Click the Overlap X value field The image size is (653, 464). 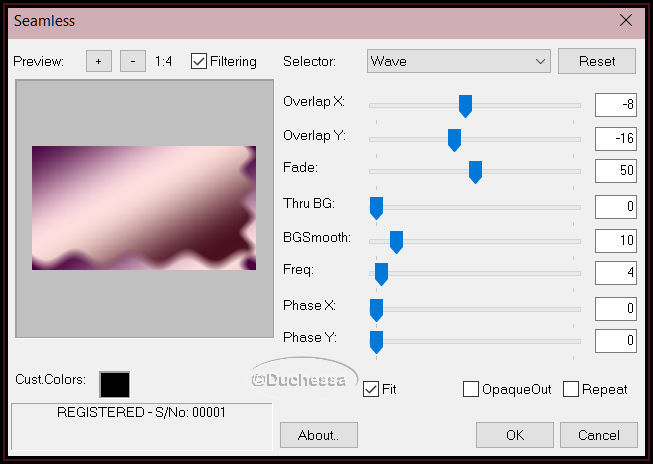pos(616,105)
